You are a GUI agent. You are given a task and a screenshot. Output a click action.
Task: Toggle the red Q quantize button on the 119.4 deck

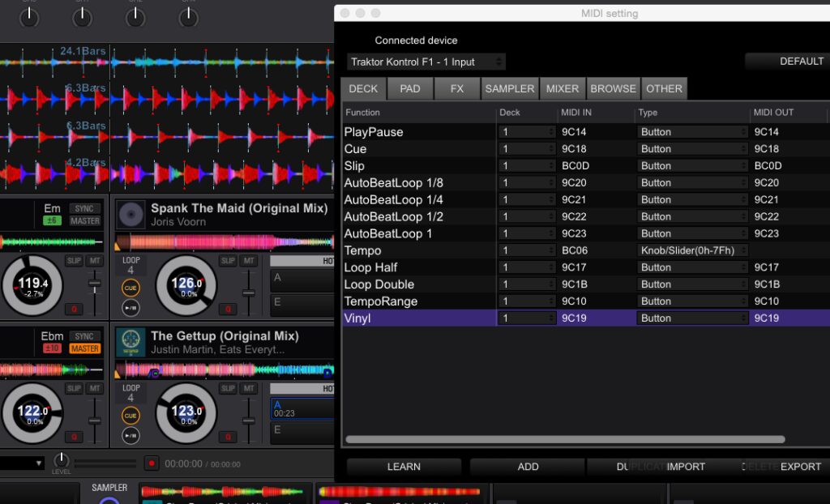click(74, 310)
